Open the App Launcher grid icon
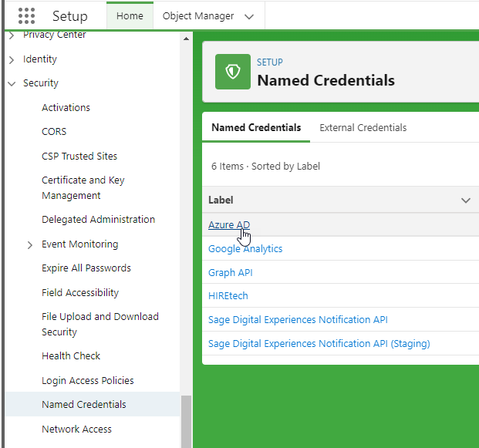This screenshot has width=479, height=448. pyautogui.click(x=26, y=16)
